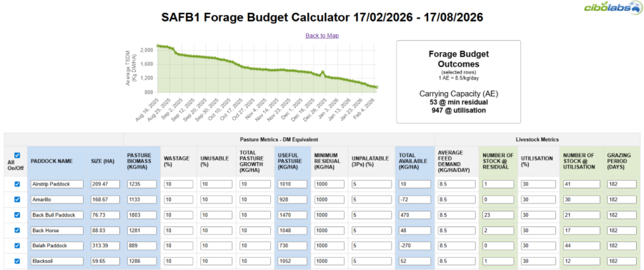This screenshot has height=270, width=644.
Task: Toggle the All On/Off checkbox
Action: [x=17, y=156]
